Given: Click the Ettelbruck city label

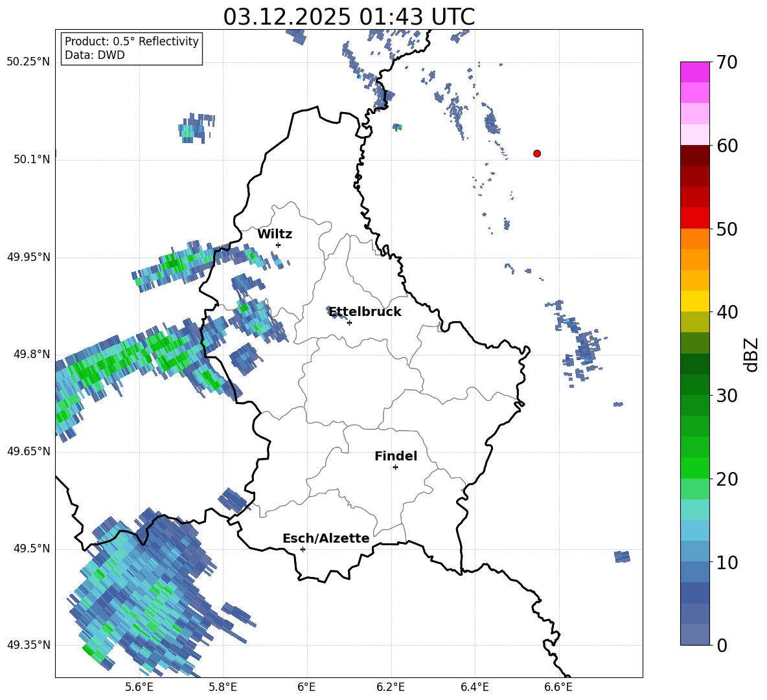Looking at the screenshot, I should pos(365,312).
